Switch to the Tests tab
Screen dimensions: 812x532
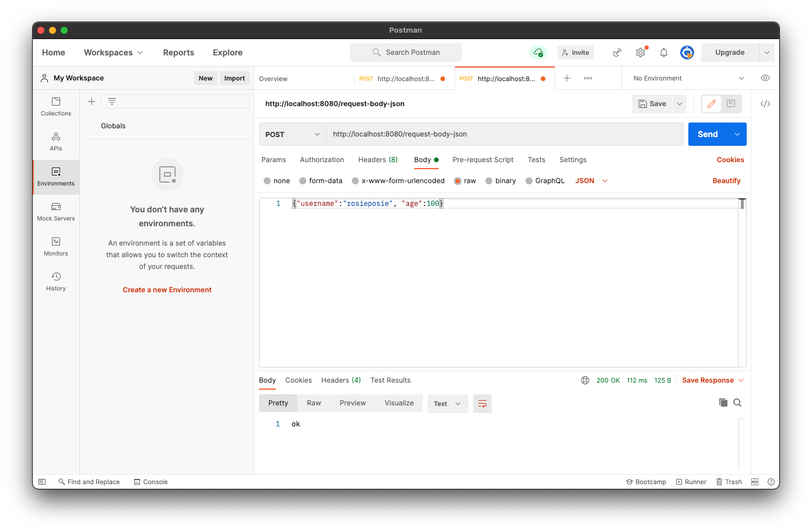point(537,160)
